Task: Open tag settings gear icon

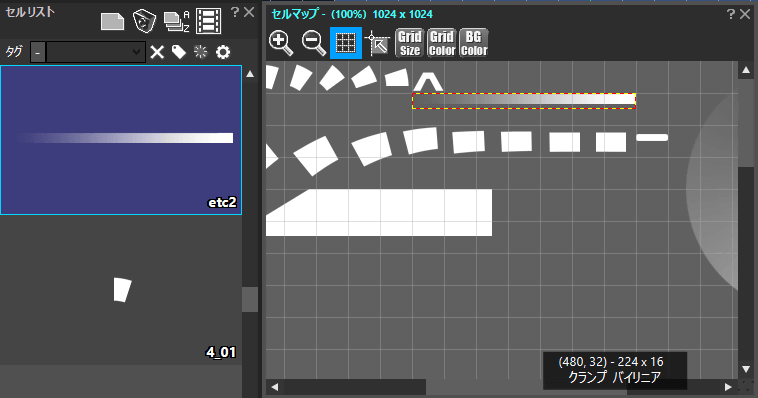Action: 223,52
